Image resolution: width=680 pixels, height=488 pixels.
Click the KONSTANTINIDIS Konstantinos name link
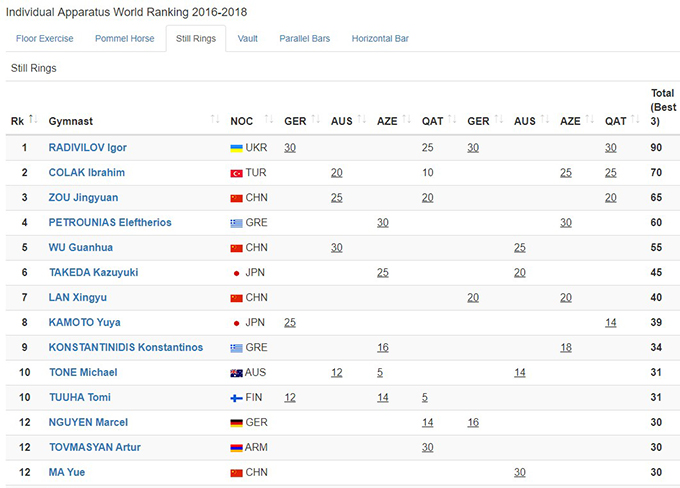(x=125, y=348)
